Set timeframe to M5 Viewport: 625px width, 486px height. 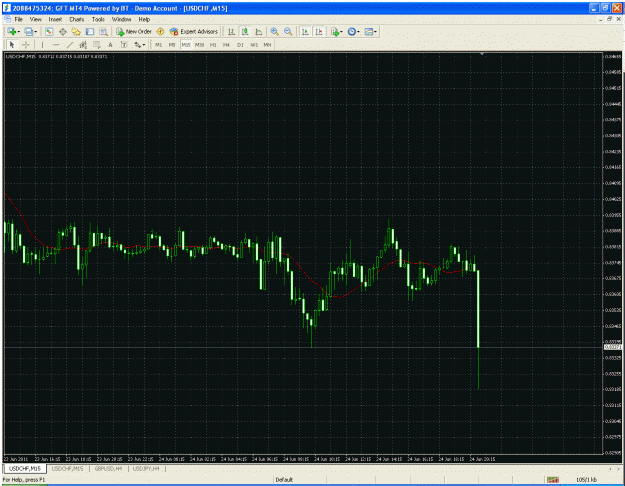click(x=172, y=45)
